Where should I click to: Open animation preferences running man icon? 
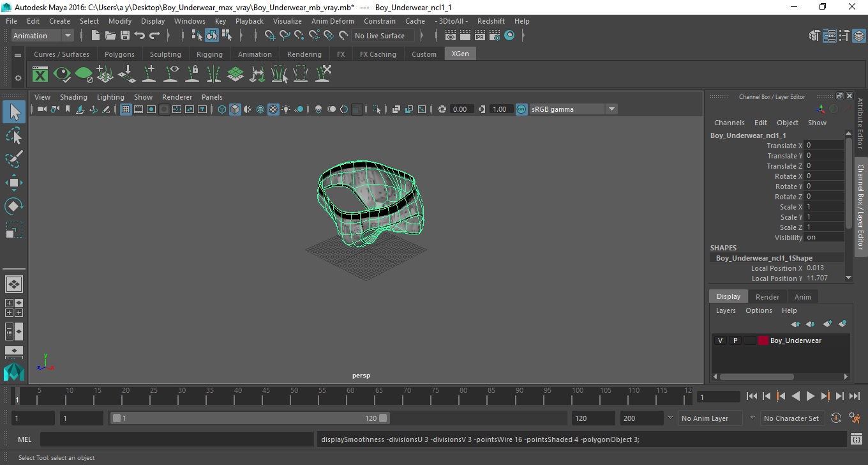pyautogui.click(x=855, y=418)
